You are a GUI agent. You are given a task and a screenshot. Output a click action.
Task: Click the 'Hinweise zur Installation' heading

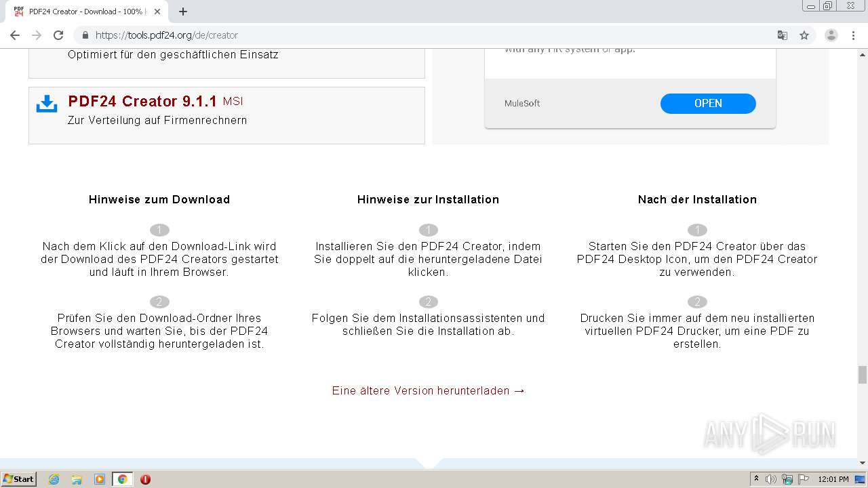[x=428, y=199]
